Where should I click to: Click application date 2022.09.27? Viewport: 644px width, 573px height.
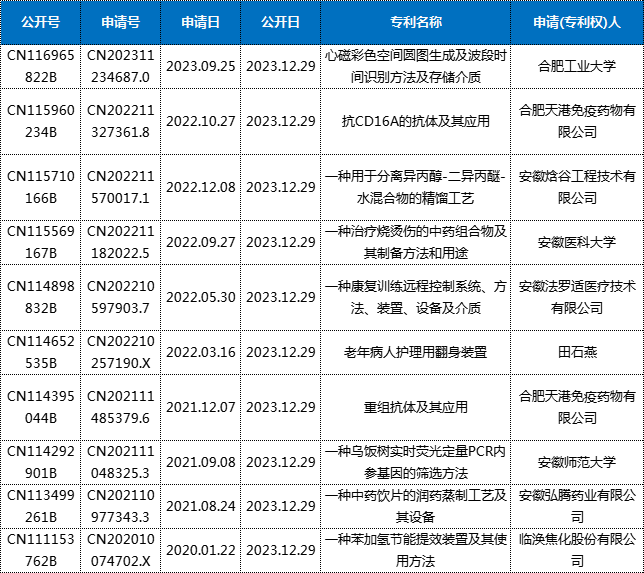point(200,242)
